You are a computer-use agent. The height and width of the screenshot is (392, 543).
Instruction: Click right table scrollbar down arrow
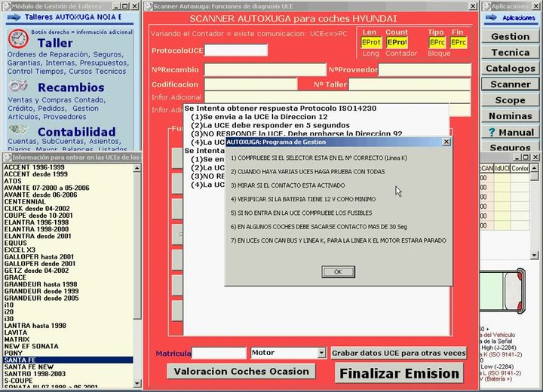coord(535,256)
